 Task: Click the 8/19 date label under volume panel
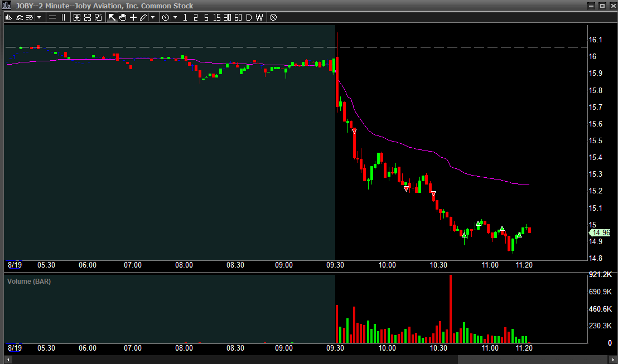click(15, 348)
